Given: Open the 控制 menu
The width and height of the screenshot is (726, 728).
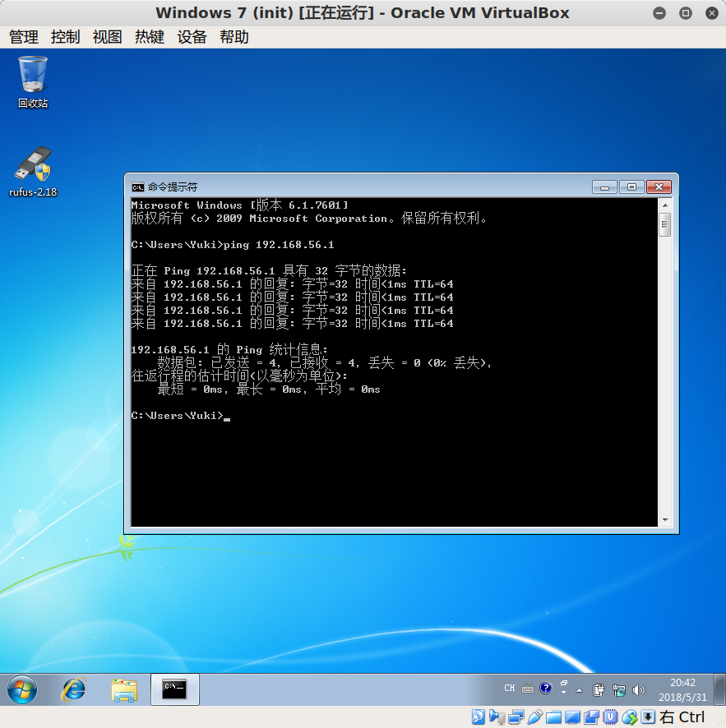Looking at the screenshot, I should click(66, 37).
